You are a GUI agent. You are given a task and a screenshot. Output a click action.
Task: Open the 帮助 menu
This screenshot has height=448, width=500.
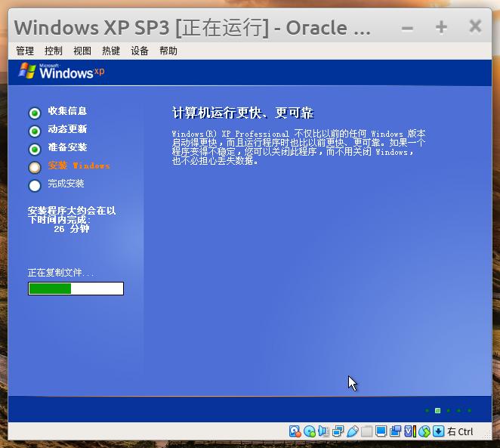tap(168, 51)
